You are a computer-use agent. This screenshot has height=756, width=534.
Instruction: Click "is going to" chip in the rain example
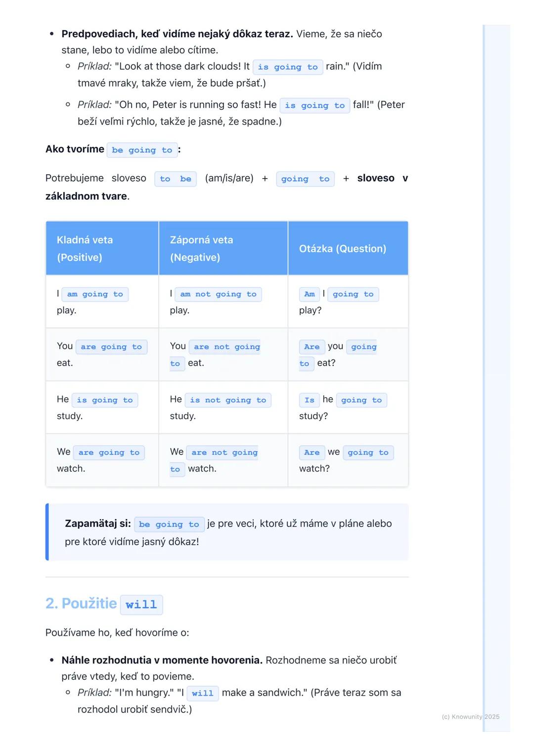click(x=288, y=67)
